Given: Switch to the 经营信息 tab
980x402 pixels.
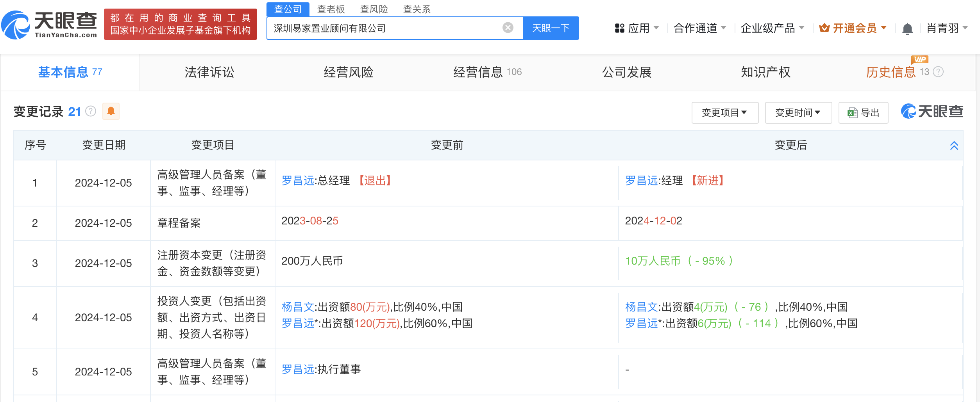Looking at the screenshot, I should pos(487,72).
